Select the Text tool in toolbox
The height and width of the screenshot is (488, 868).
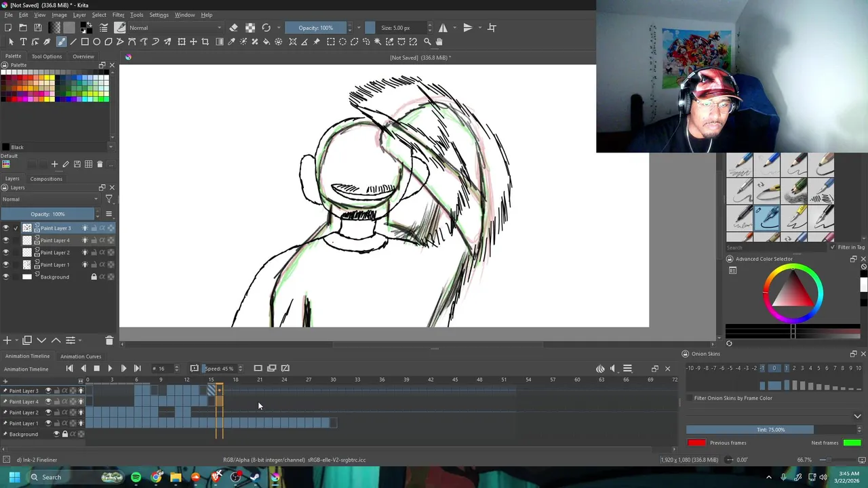23,41
